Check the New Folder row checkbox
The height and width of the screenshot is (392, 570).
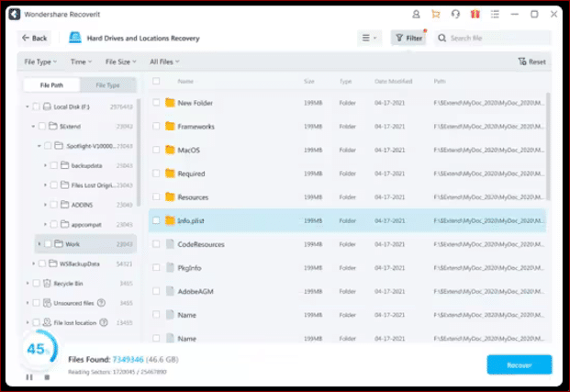coord(156,103)
